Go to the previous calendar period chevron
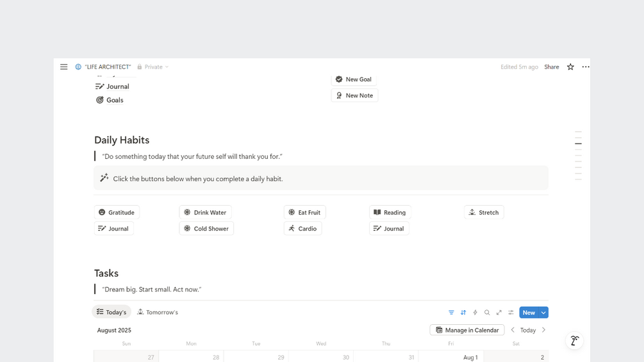The width and height of the screenshot is (644, 362). tap(513, 330)
